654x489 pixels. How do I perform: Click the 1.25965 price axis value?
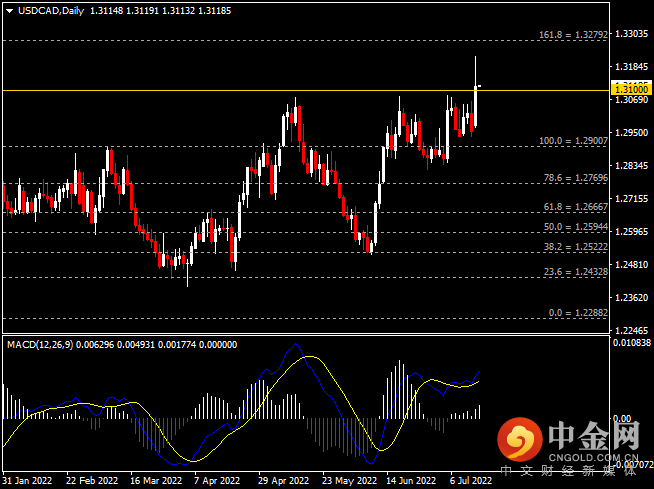click(632, 232)
